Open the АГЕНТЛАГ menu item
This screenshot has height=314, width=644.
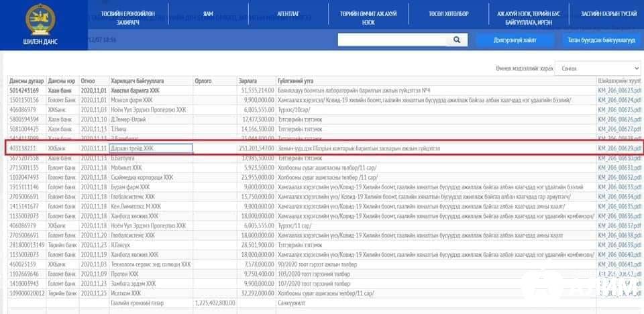click(288, 14)
